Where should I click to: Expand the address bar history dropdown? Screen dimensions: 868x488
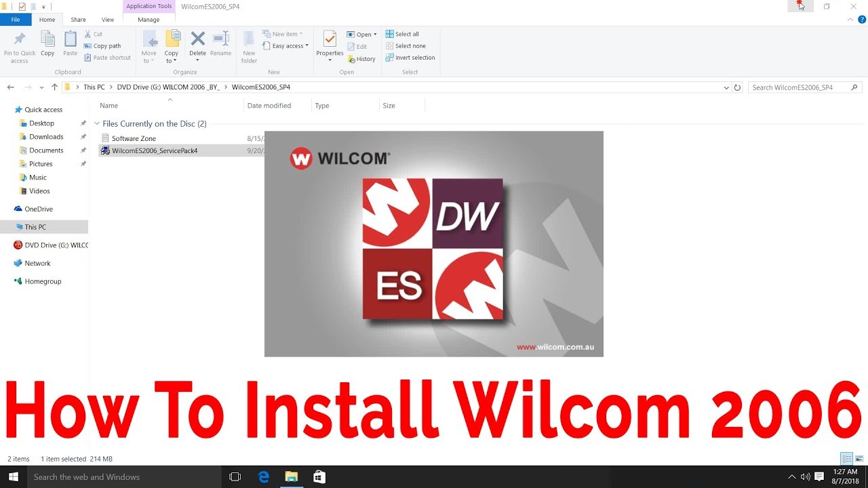tap(726, 87)
